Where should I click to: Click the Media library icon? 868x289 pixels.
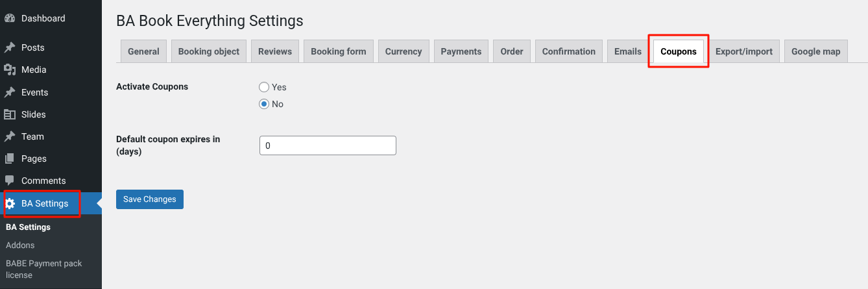(10, 69)
